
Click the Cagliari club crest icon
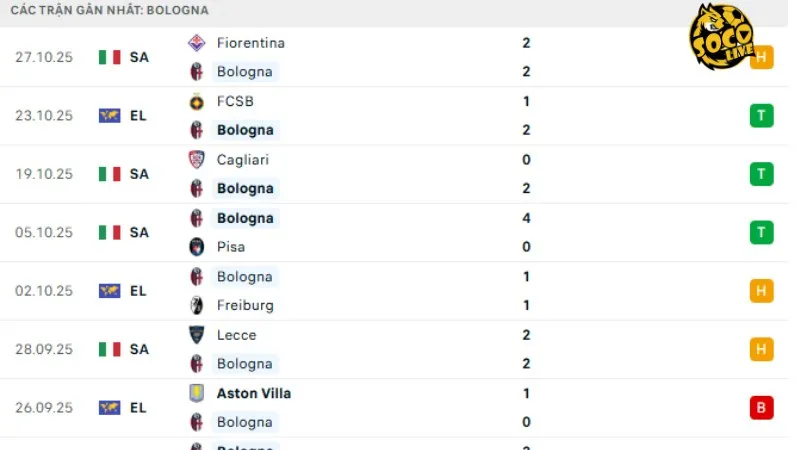pos(196,160)
